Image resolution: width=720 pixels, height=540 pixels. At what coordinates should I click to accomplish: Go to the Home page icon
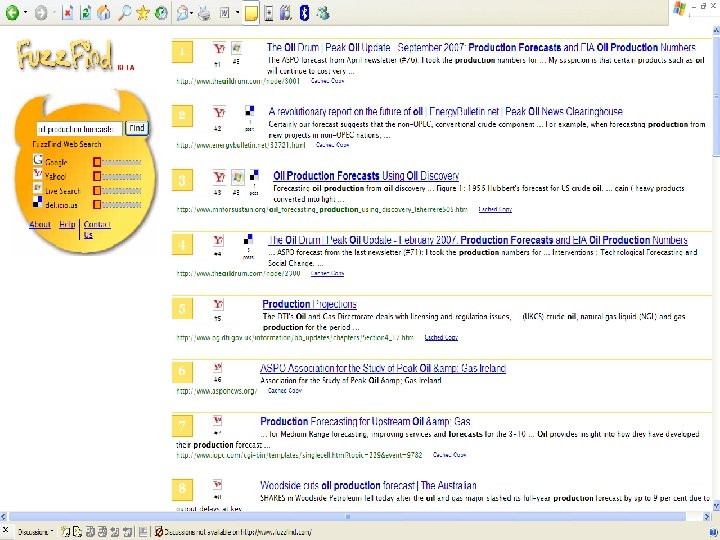[104, 13]
